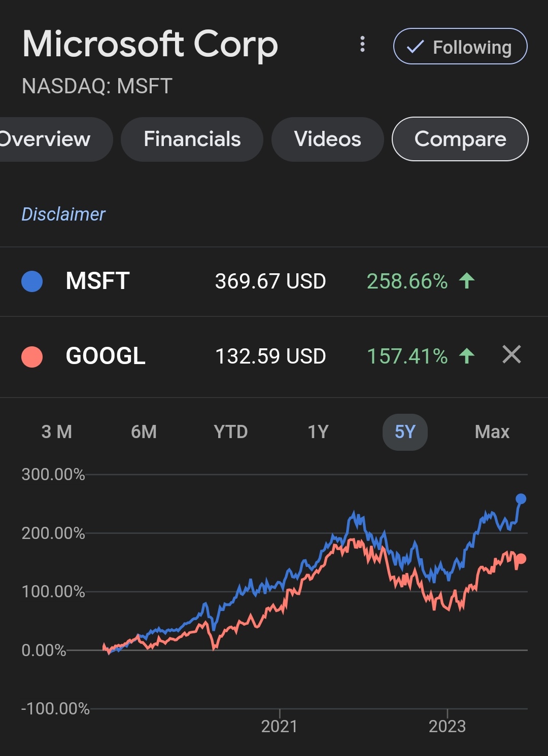
Task: Set chart range to 3 M
Action: click(57, 432)
